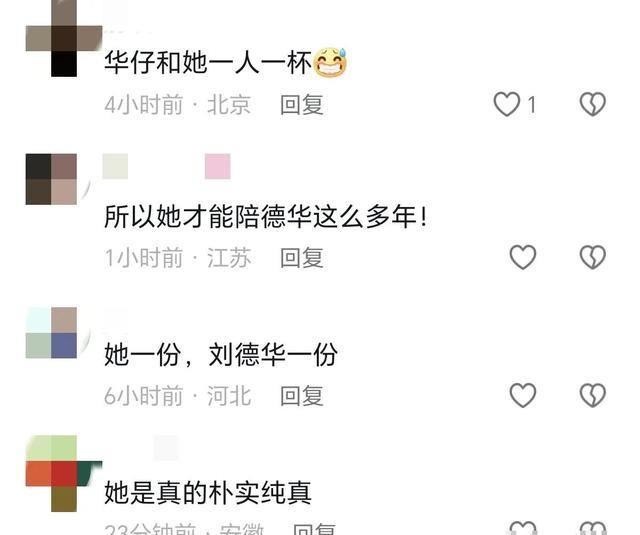Reply to the 河北 comment

click(x=302, y=395)
